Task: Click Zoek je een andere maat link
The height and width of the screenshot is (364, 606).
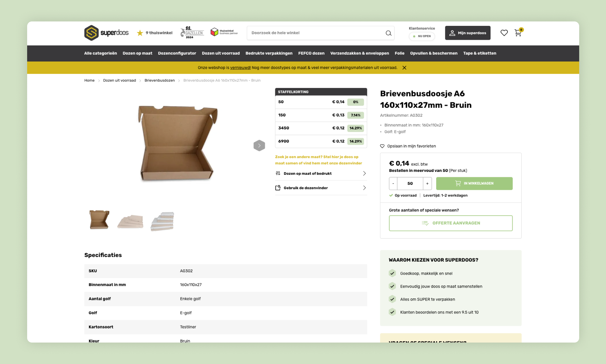Action: [x=318, y=160]
